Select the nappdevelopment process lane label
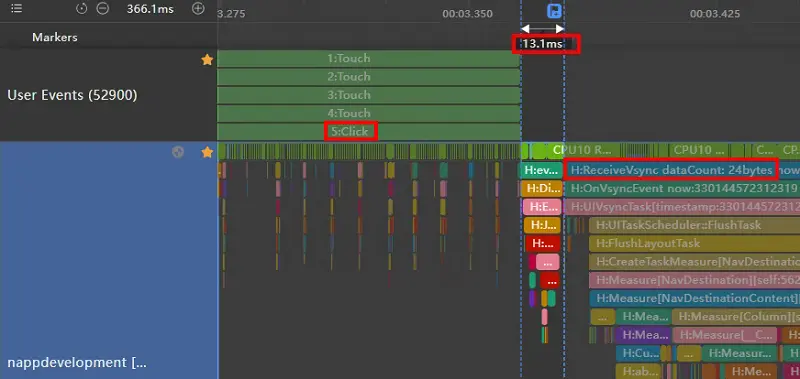This screenshot has height=379, width=800. tap(77, 363)
